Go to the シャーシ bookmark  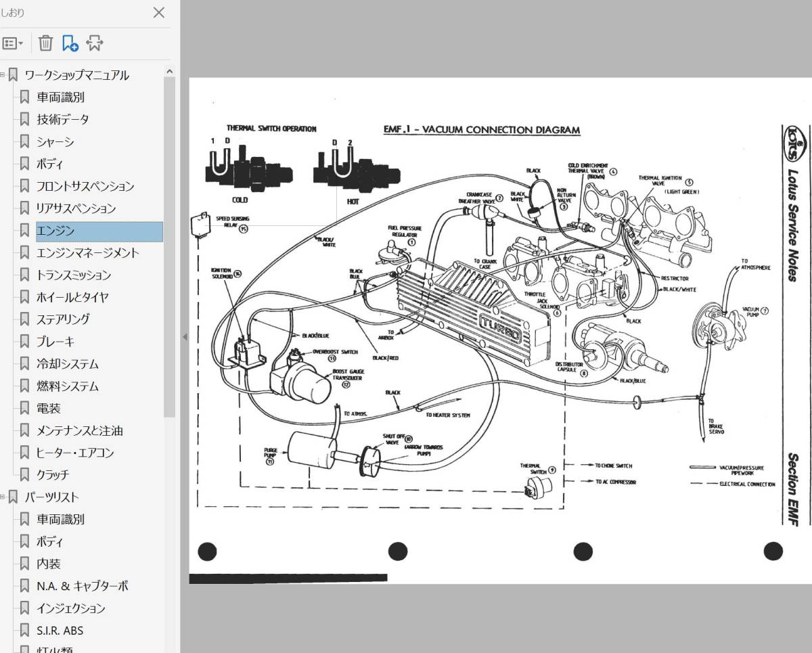[55, 142]
